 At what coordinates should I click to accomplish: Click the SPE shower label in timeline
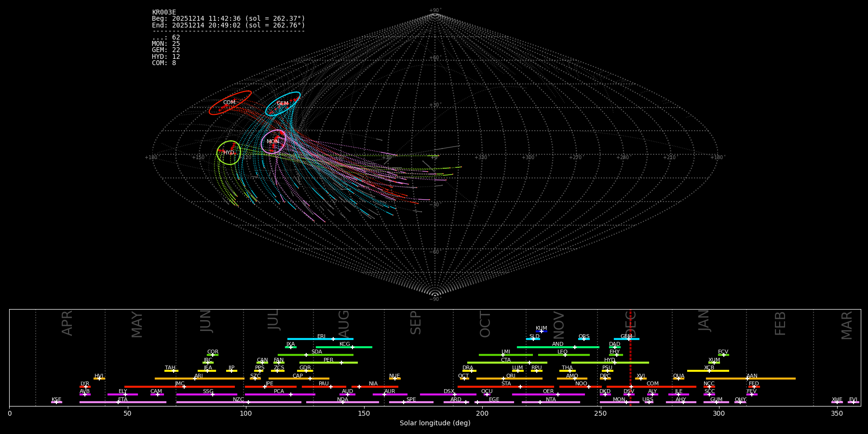point(411,400)
